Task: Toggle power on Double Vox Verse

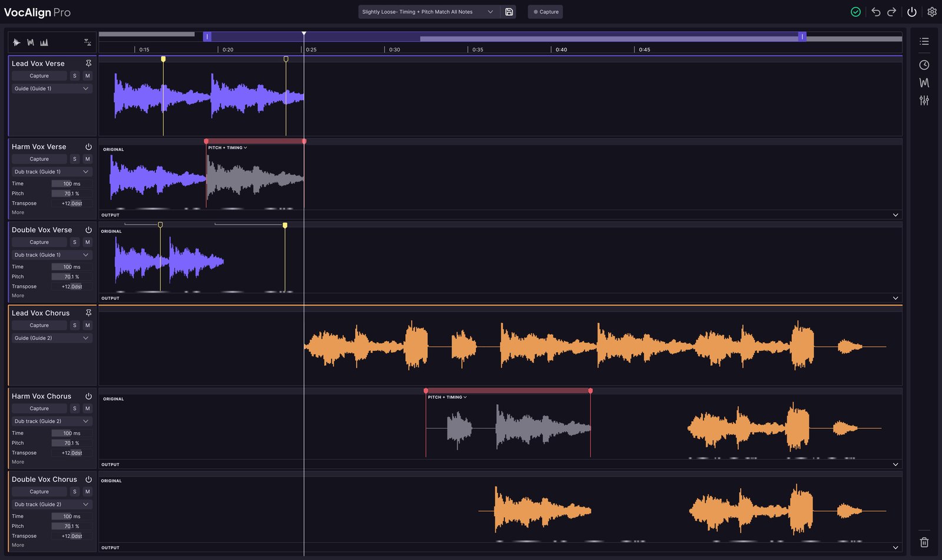Action: 88,230
